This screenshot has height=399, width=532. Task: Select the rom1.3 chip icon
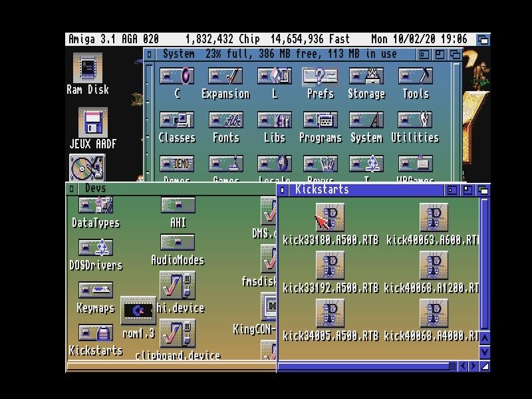click(138, 311)
